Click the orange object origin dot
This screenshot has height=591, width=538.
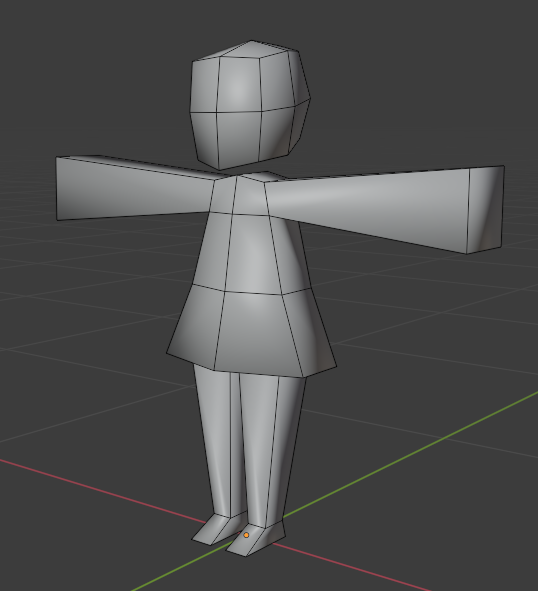tap(246, 535)
